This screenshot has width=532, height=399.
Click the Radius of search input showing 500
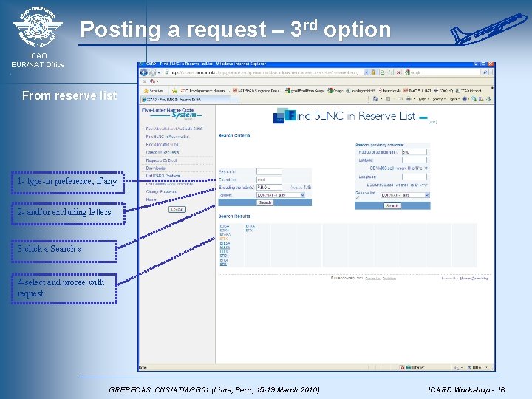[415, 152]
